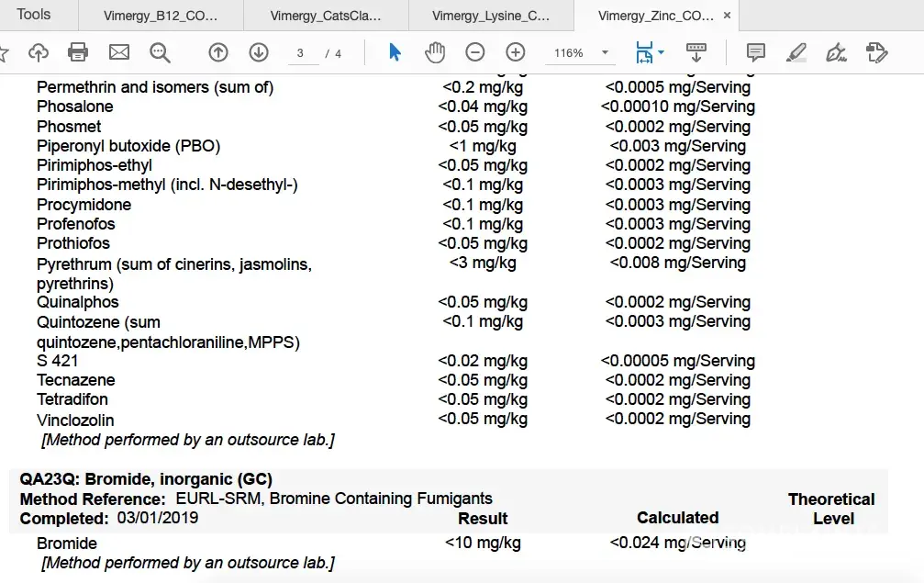Click the upload to cloud icon

click(x=39, y=52)
